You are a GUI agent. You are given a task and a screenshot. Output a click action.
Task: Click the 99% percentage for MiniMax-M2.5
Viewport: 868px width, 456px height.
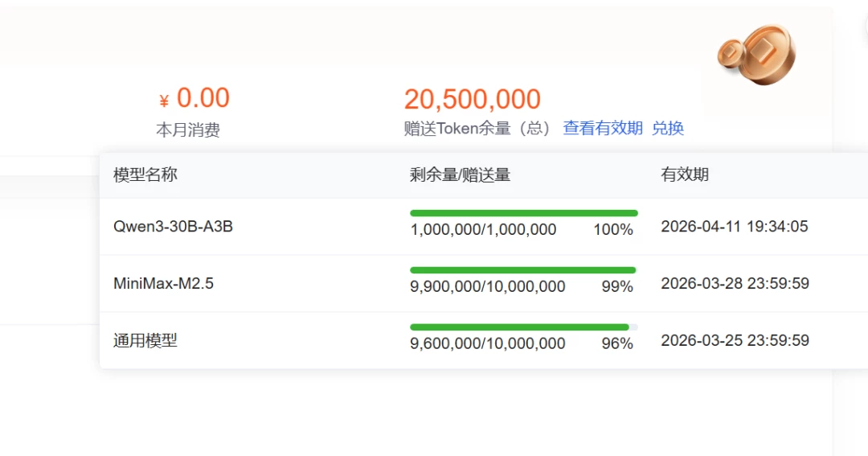616,287
